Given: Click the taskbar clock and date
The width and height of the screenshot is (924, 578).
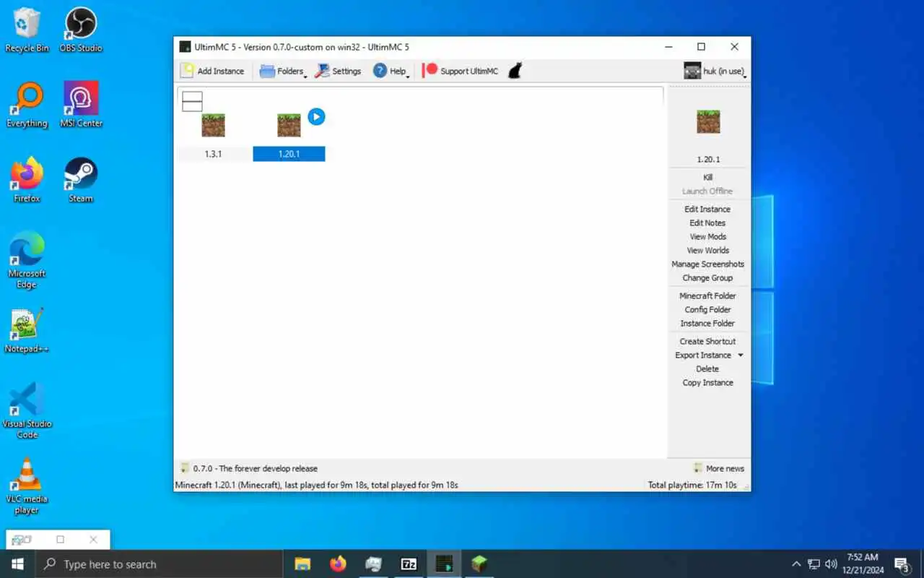Looking at the screenshot, I should coord(863,564).
